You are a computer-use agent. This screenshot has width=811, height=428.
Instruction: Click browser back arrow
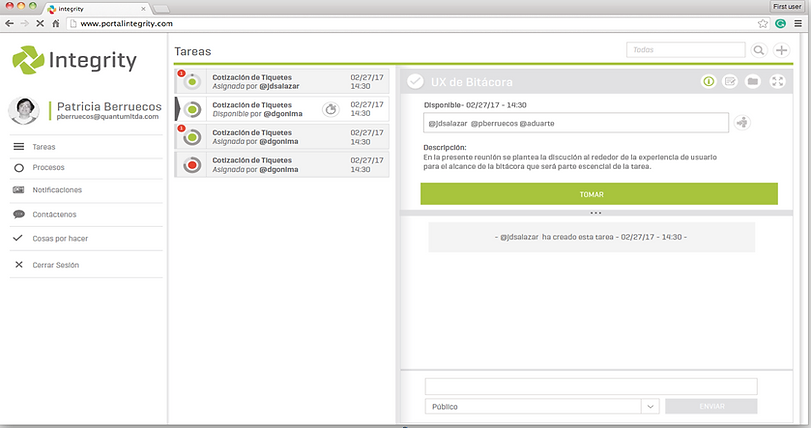9,23
